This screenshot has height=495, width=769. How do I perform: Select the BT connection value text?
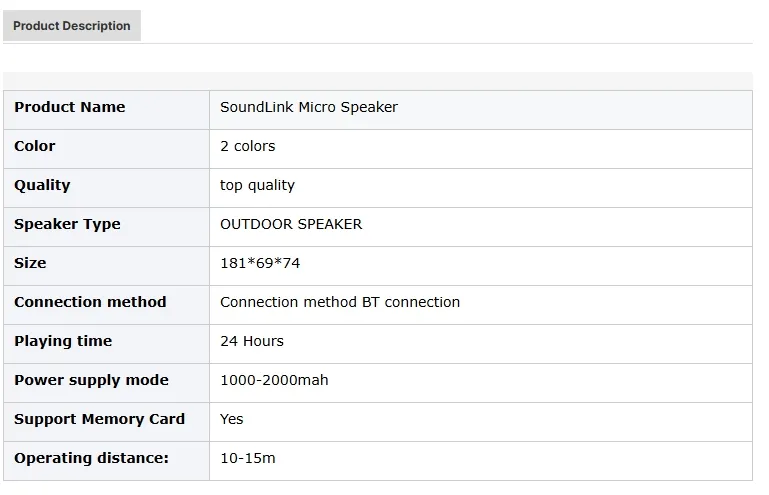coord(340,302)
